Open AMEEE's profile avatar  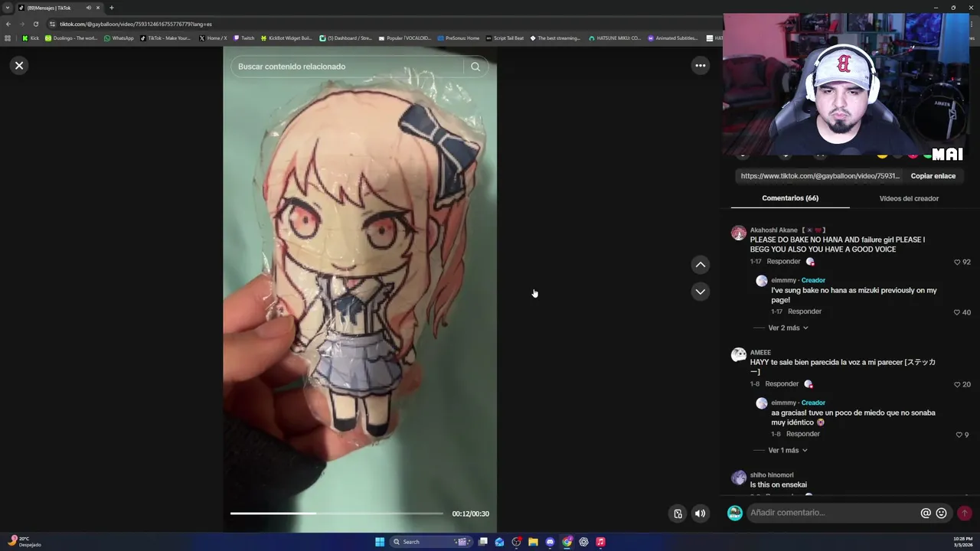point(738,355)
